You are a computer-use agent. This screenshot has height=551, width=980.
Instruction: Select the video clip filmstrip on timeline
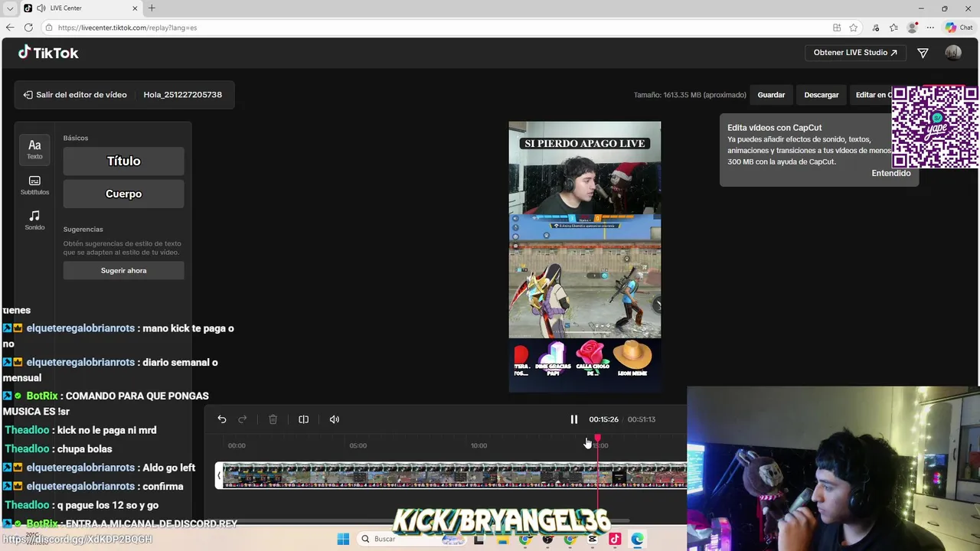click(x=454, y=475)
